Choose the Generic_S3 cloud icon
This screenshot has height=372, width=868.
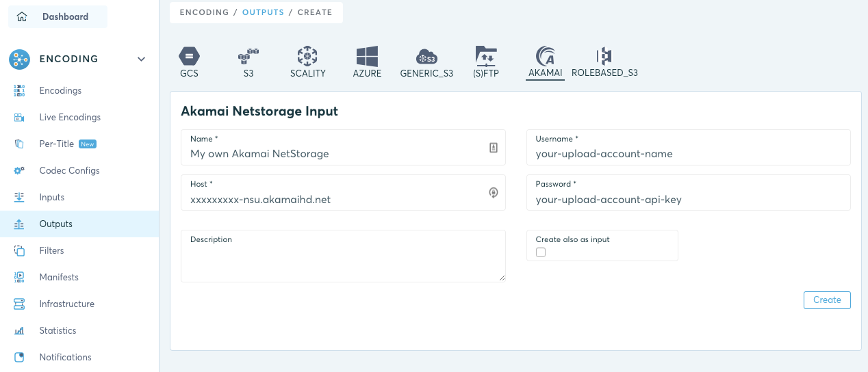[426, 57]
